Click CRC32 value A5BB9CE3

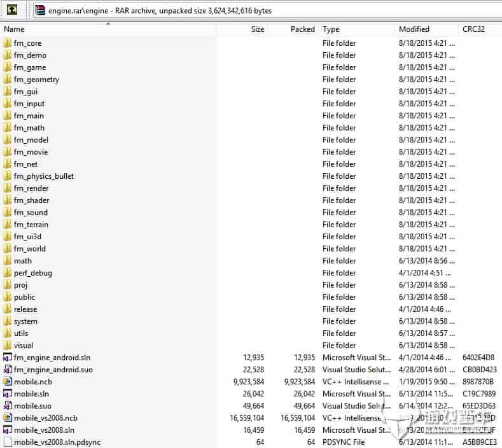click(x=480, y=442)
